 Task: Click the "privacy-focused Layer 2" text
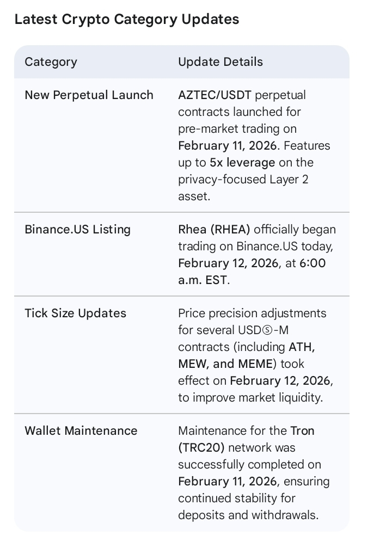click(x=243, y=180)
